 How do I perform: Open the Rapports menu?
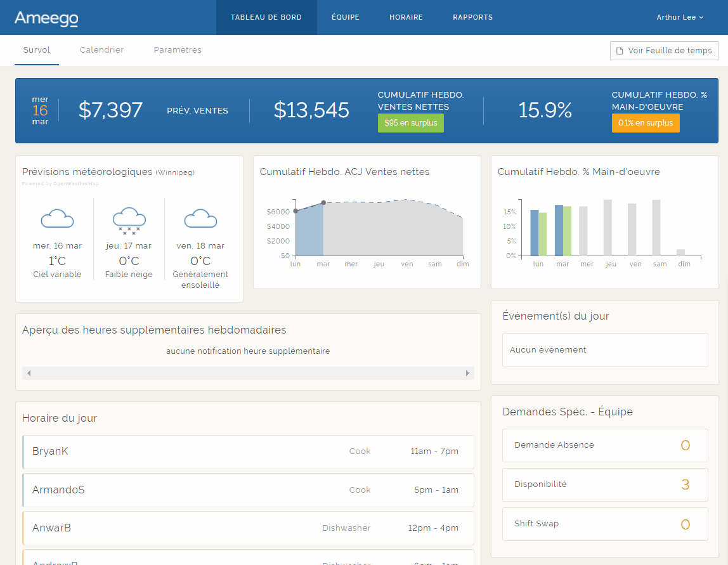pyautogui.click(x=472, y=18)
